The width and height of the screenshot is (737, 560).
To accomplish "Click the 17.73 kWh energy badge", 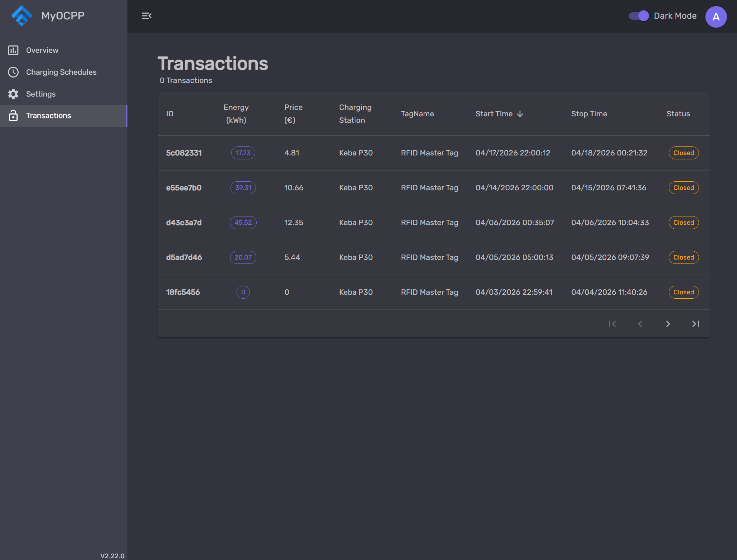I will pyautogui.click(x=243, y=153).
